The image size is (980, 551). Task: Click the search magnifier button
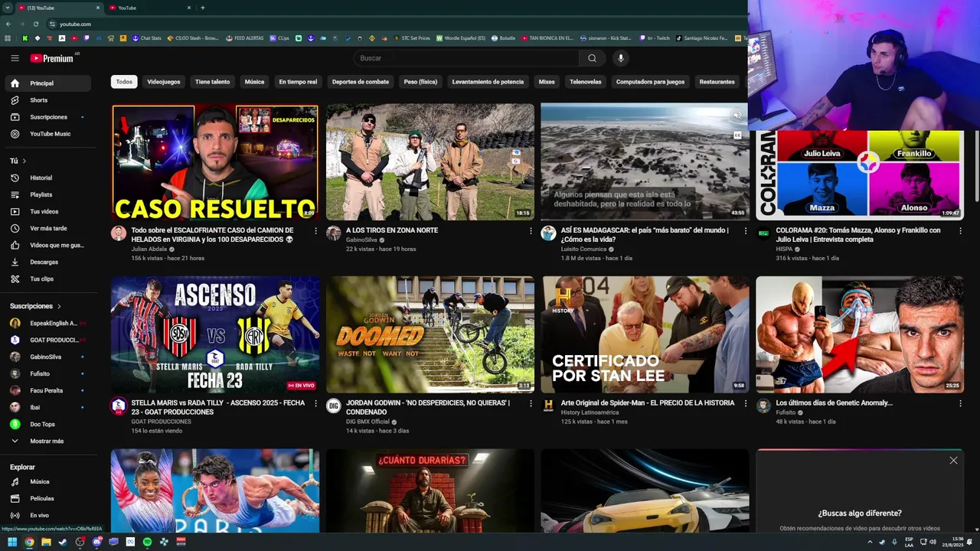point(592,58)
